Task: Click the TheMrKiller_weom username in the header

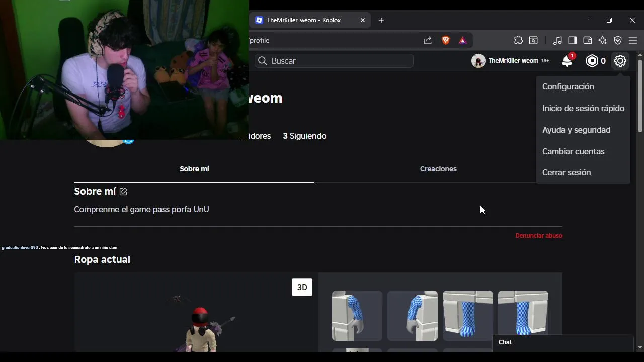Action: coord(513,61)
